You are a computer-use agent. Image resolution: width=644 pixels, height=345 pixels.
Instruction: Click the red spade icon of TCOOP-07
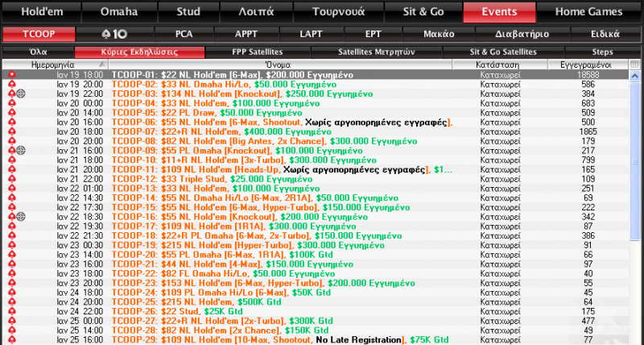click(x=12, y=131)
